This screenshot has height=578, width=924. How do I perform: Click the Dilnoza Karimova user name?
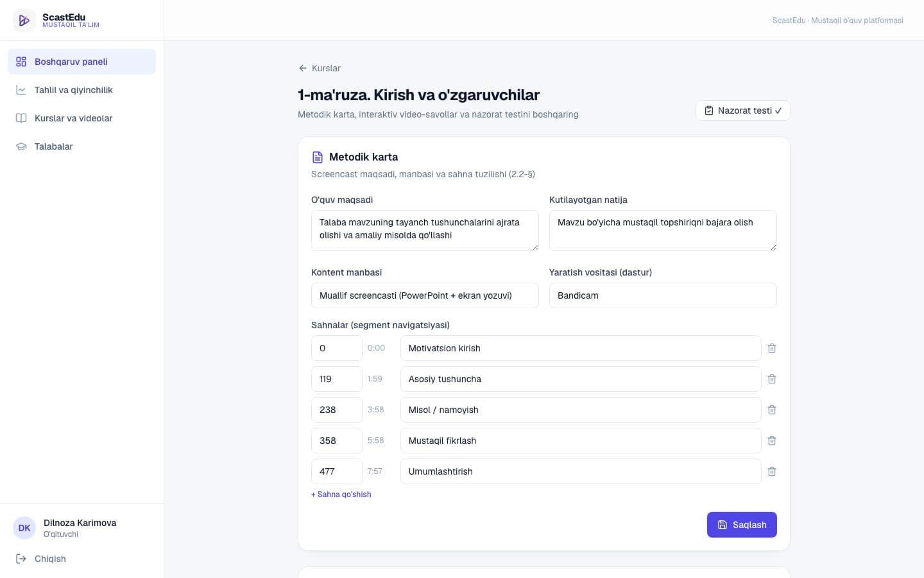pyautogui.click(x=80, y=523)
